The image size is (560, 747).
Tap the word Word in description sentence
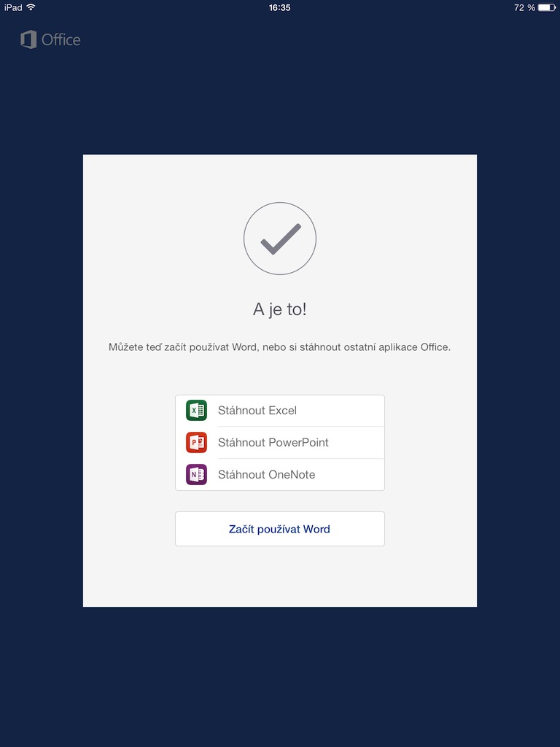tap(244, 347)
